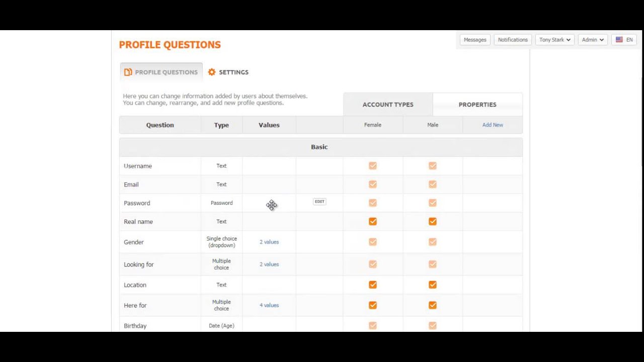Open the Admin dropdown menu
The width and height of the screenshot is (644, 362).
[592, 40]
